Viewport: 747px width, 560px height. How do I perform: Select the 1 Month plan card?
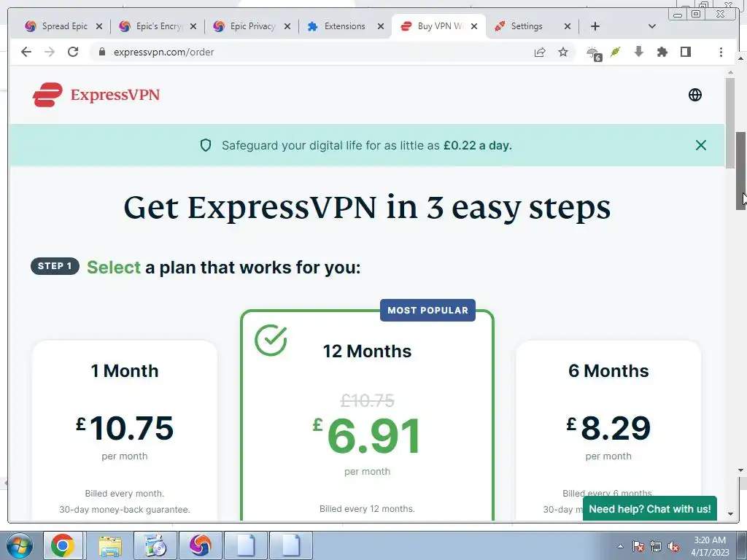(125, 430)
